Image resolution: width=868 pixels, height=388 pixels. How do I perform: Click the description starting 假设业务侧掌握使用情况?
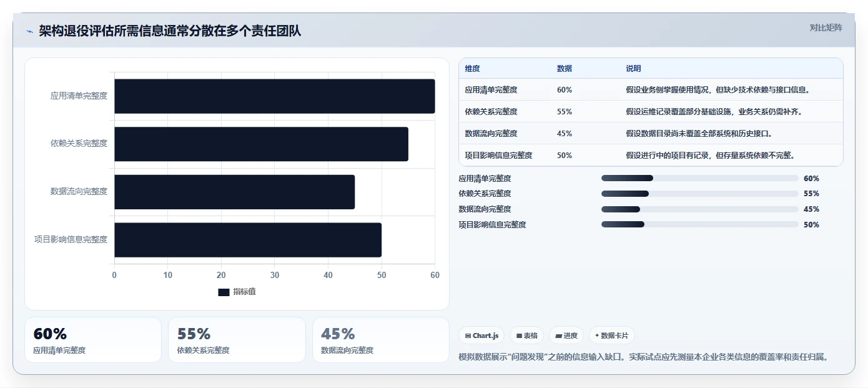click(718, 90)
